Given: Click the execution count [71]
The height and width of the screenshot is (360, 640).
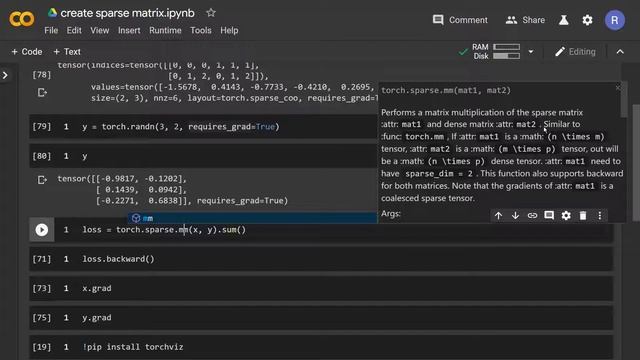Looking at the screenshot, I should (x=42, y=259).
